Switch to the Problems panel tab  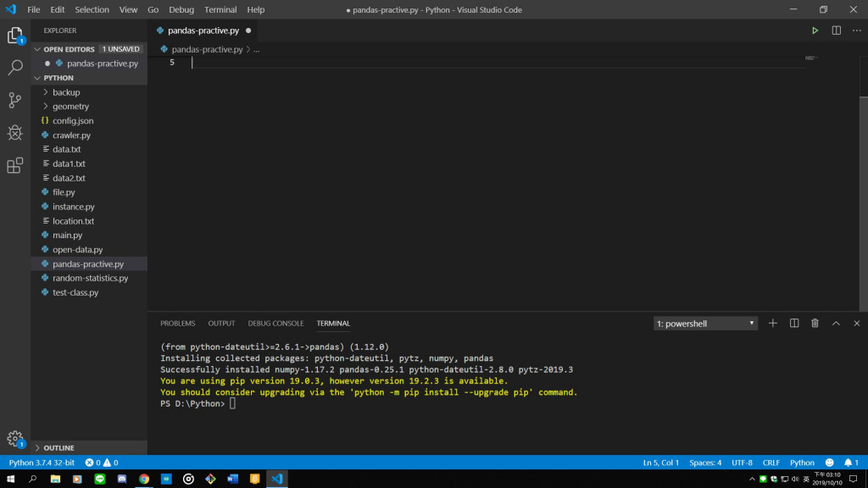click(178, 323)
